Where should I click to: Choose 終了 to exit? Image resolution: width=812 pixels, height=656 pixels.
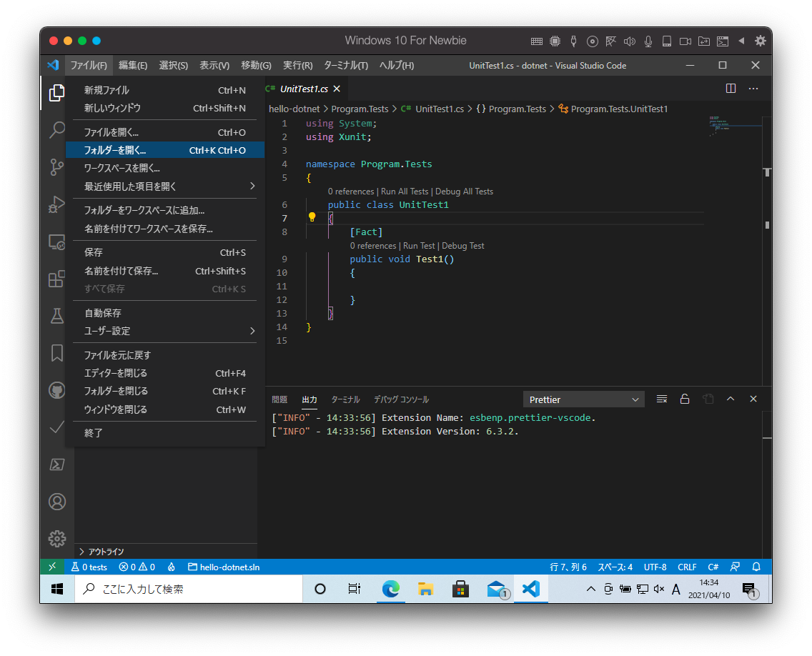pos(165,433)
